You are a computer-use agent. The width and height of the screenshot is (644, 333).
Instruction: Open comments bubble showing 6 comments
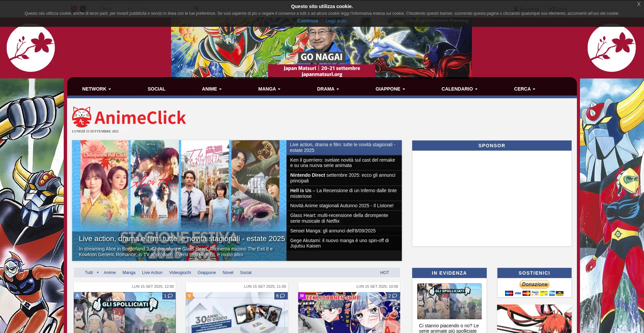(281, 296)
